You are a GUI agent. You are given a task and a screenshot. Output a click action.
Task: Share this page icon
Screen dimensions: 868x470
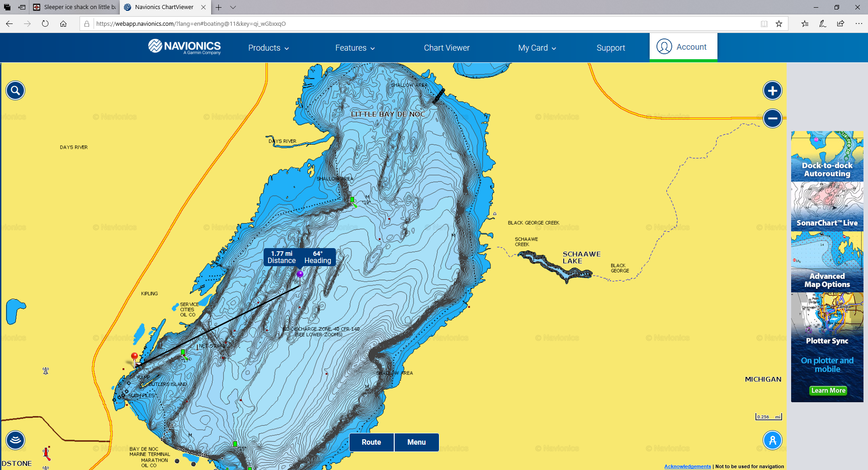tap(840, 23)
